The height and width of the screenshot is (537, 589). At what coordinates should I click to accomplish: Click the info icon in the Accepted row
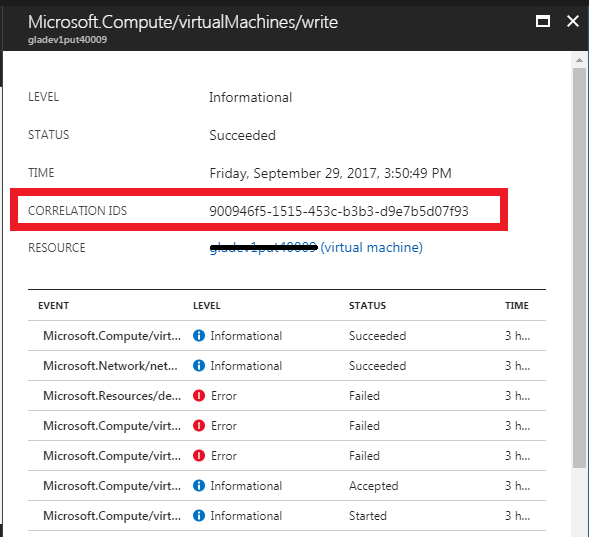click(199, 486)
